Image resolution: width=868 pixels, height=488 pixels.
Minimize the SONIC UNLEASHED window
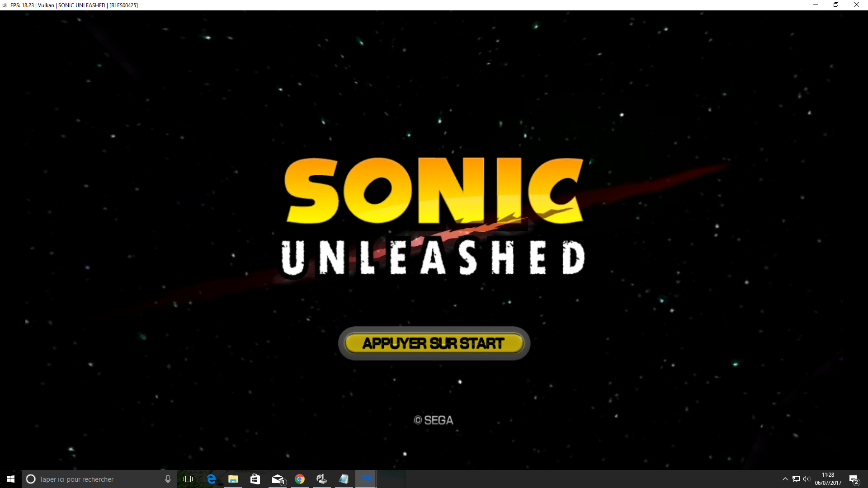coord(816,5)
